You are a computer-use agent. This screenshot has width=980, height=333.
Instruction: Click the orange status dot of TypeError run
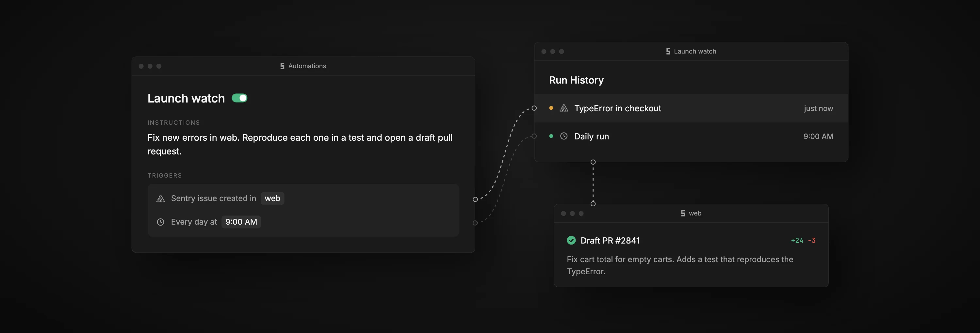click(x=551, y=108)
